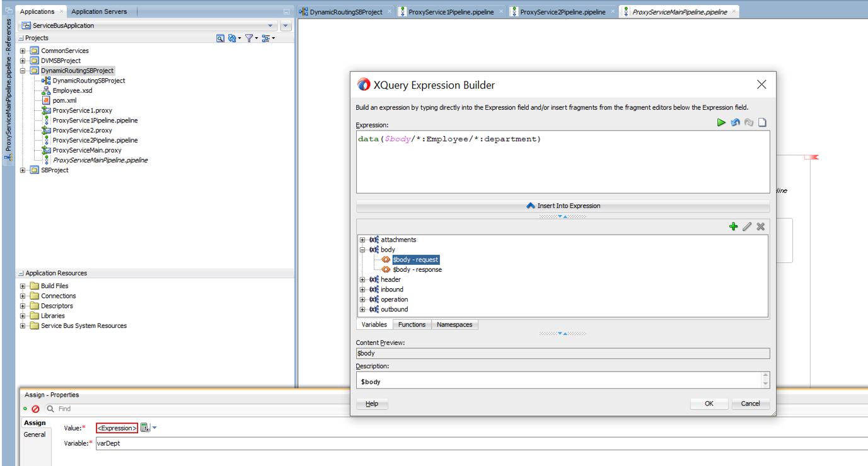The width and height of the screenshot is (868, 466).
Task: Clear expression with blank document icon
Action: click(x=761, y=122)
